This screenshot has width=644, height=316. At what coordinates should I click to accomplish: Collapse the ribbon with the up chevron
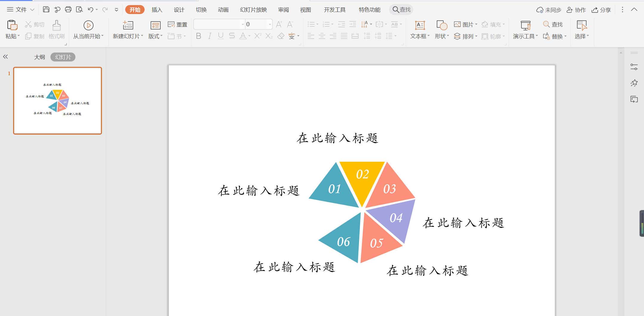[x=634, y=10]
